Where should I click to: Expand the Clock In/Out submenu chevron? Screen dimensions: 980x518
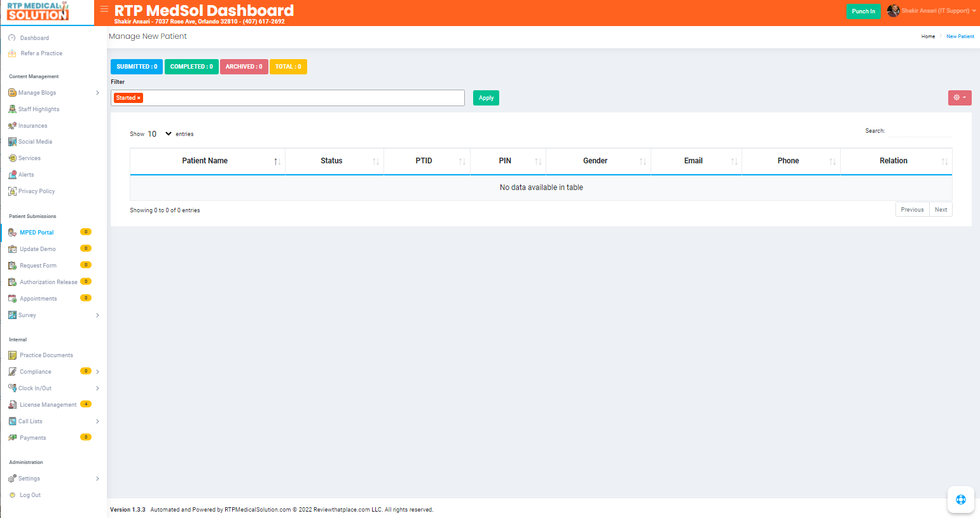click(97, 388)
